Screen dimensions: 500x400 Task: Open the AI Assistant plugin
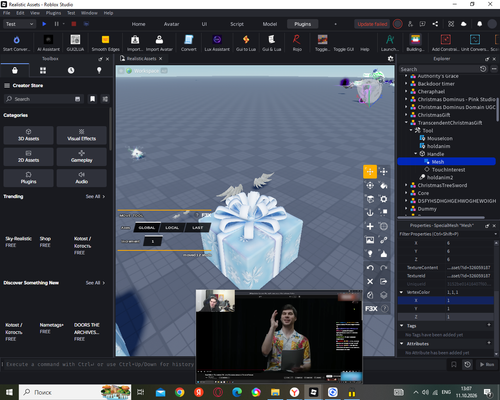tap(48, 43)
